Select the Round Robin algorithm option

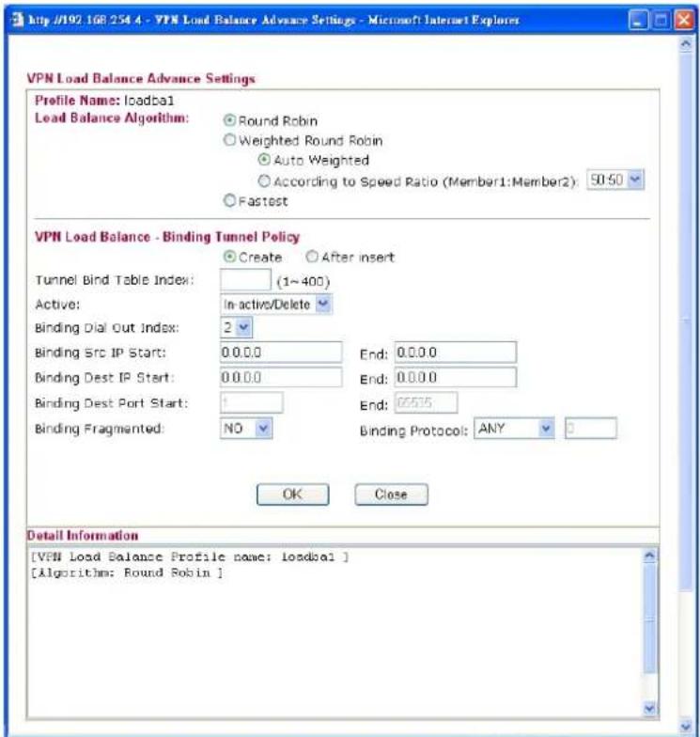tap(229, 120)
